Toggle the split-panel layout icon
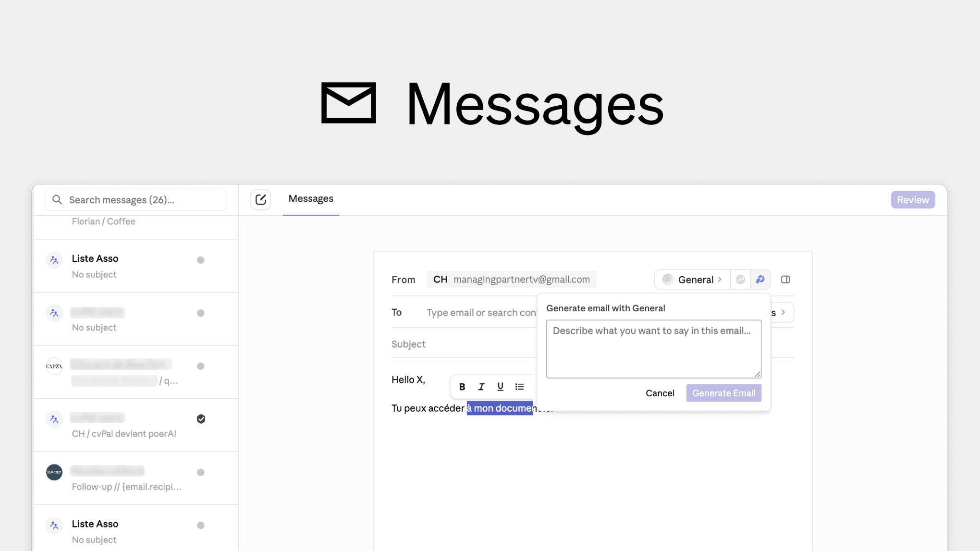Screen dimensions: 980x551 click(785, 279)
